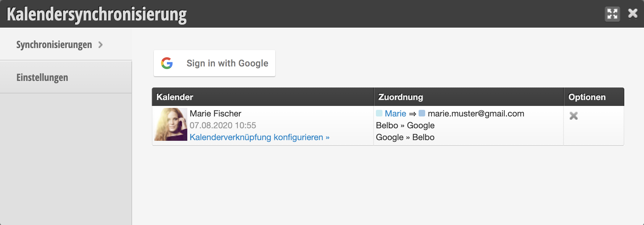Viewport: 644px width, 225px height.
Task: Click Marie Fischer's profile photo
Action: tap(171, 124)
